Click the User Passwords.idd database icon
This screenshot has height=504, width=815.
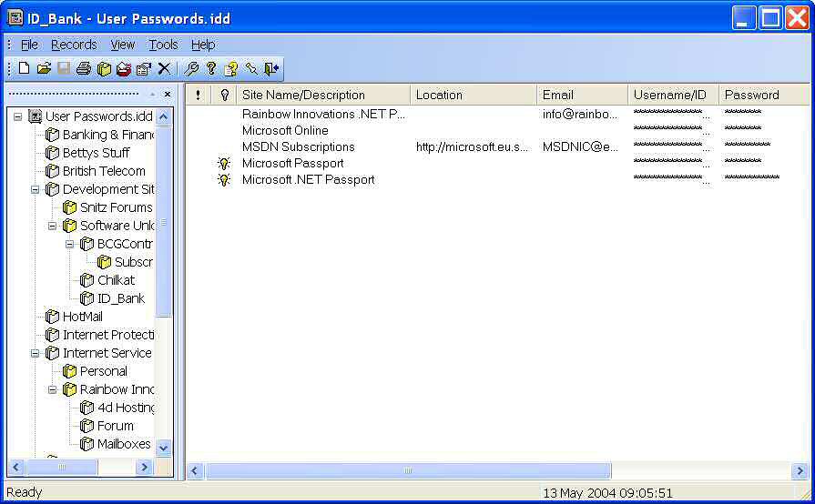coord(36,116)
